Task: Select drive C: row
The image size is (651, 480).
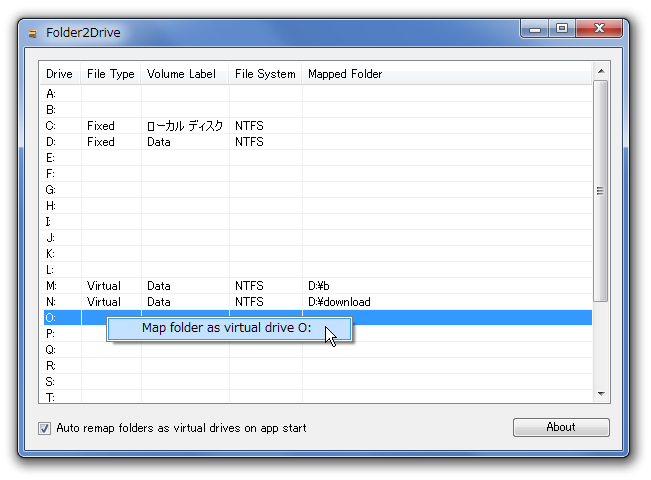Action: pyautogui.click(x=316, y=126)
